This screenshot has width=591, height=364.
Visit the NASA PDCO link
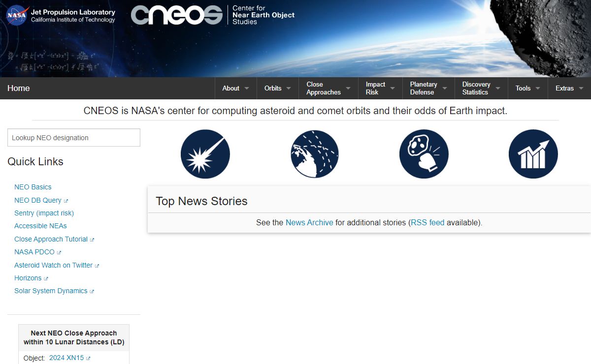click(x=34, y=252)
